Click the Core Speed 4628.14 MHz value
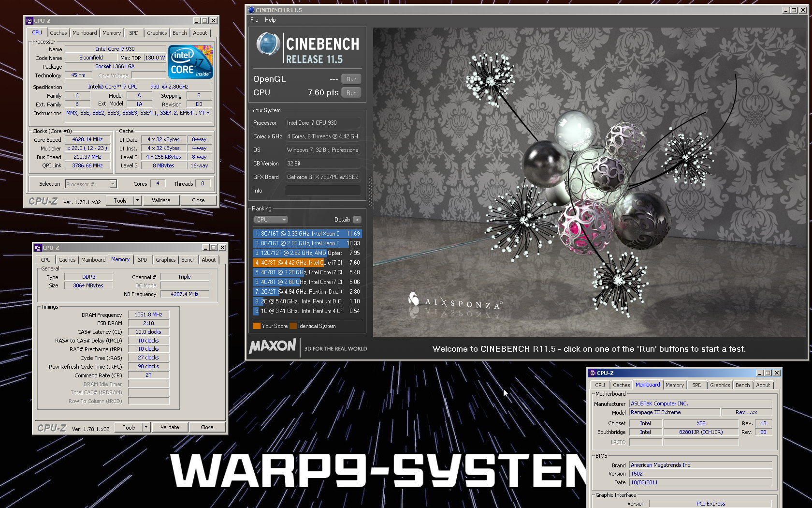The width and height of the screenshot is (812, 508). point(87,139)
